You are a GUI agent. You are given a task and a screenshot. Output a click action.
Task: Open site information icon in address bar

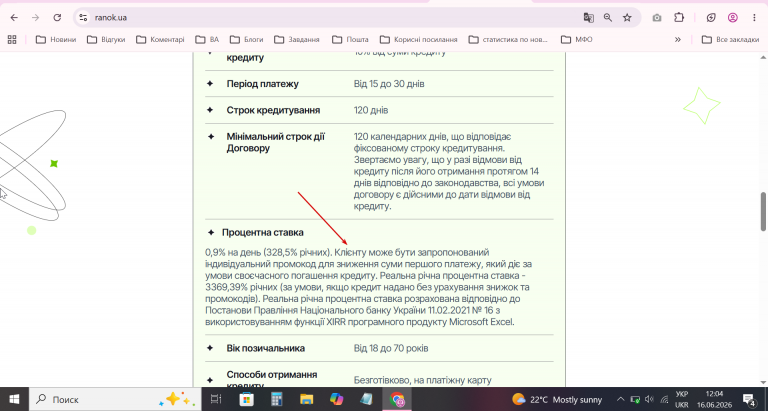83,18
